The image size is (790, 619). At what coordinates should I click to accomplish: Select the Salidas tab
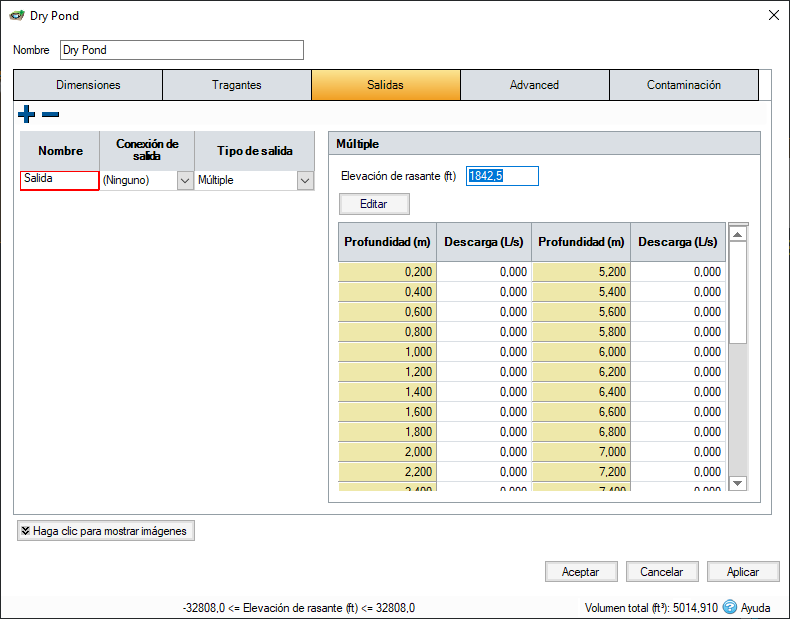[x=385, y=85]
